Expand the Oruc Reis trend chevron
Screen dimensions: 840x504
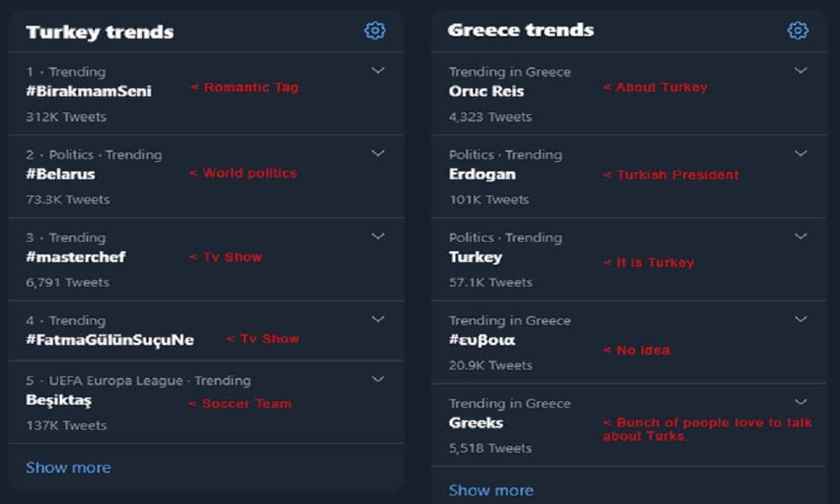pyautogui.click(x=801, y=71)
